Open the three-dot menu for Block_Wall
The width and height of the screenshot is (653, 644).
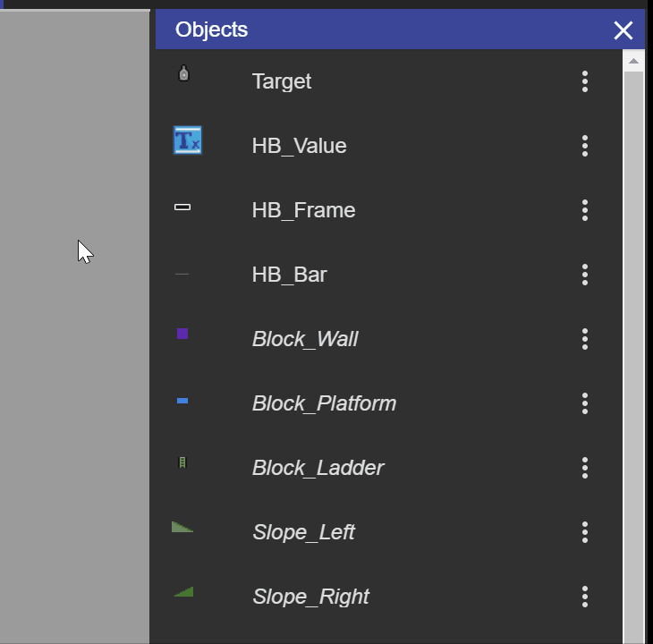click(x=585, y=339)
